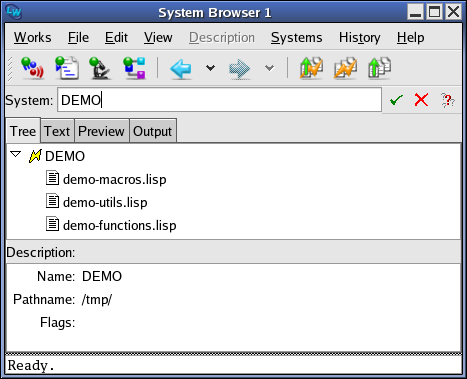Click the Listener toolbar icon

click(x=32, y=68)
